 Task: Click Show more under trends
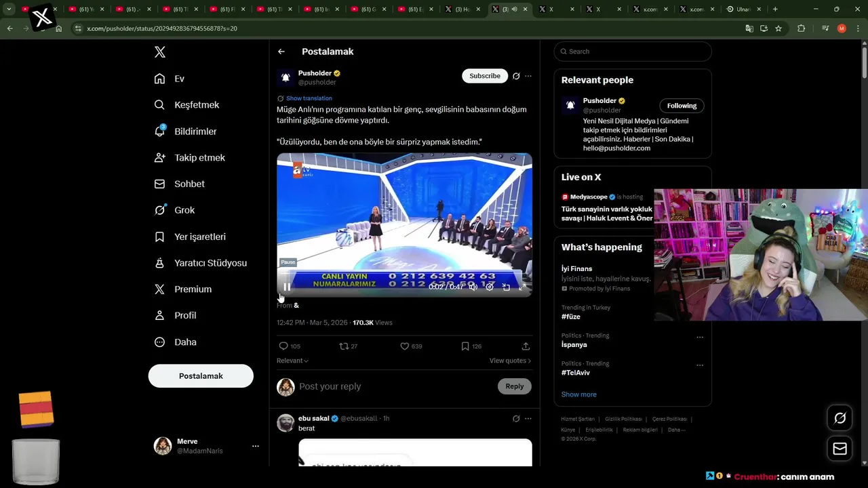[x=579, y=394]
